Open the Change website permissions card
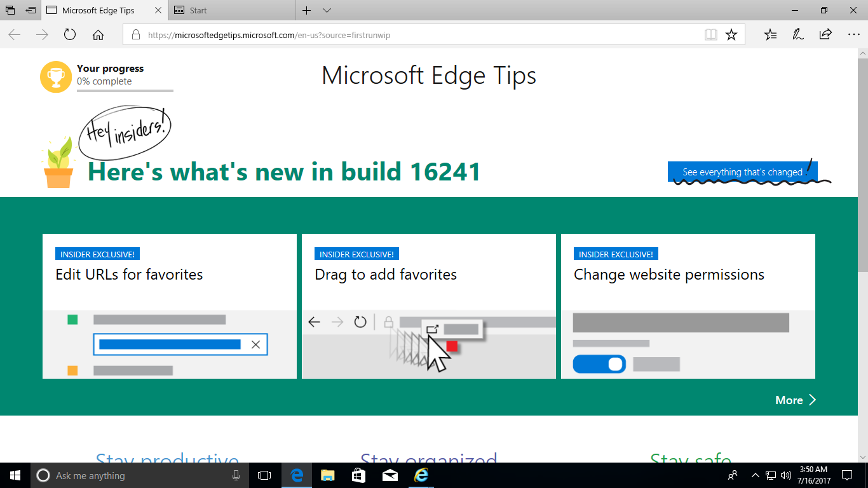The height and width of the screenshot is (488, 868). pos(688,306)
